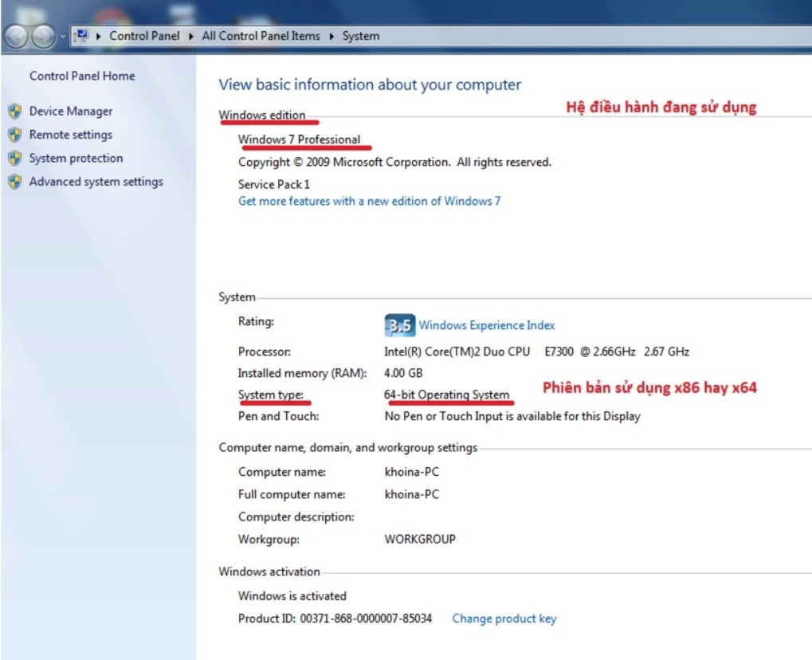Click the View basic information heading
812x660 pixels.
[x=370, y=85]
